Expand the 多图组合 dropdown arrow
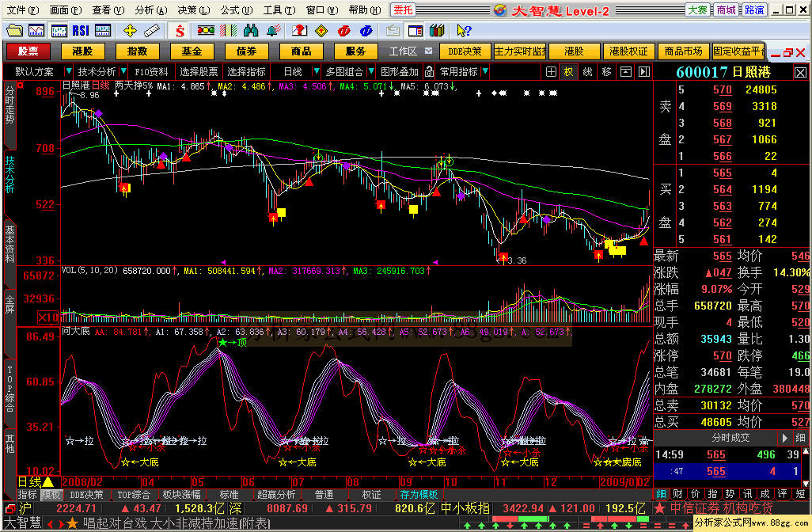The height and width of the screenshot is (532, 812). (x=371, y=71)
